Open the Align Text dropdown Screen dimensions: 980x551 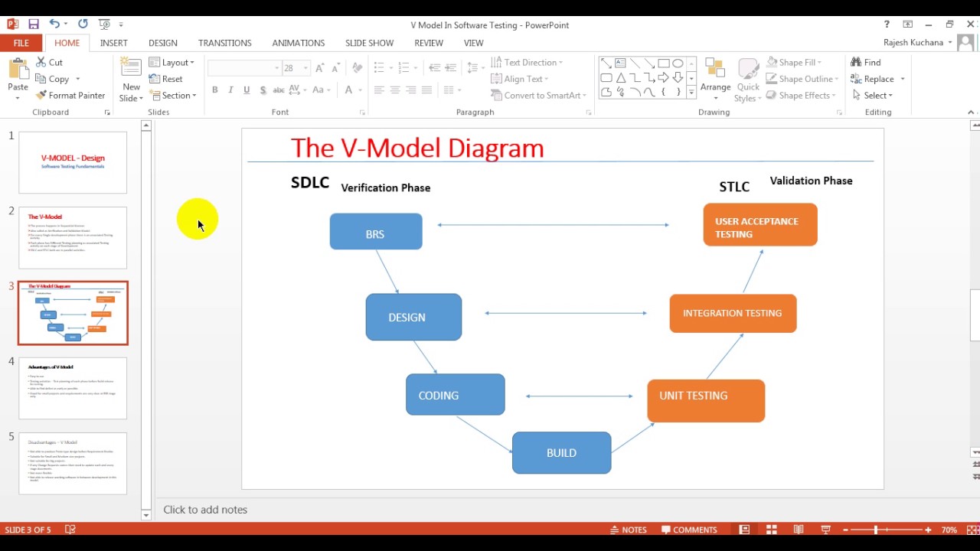pyautogui.click(x=520, y=79)
